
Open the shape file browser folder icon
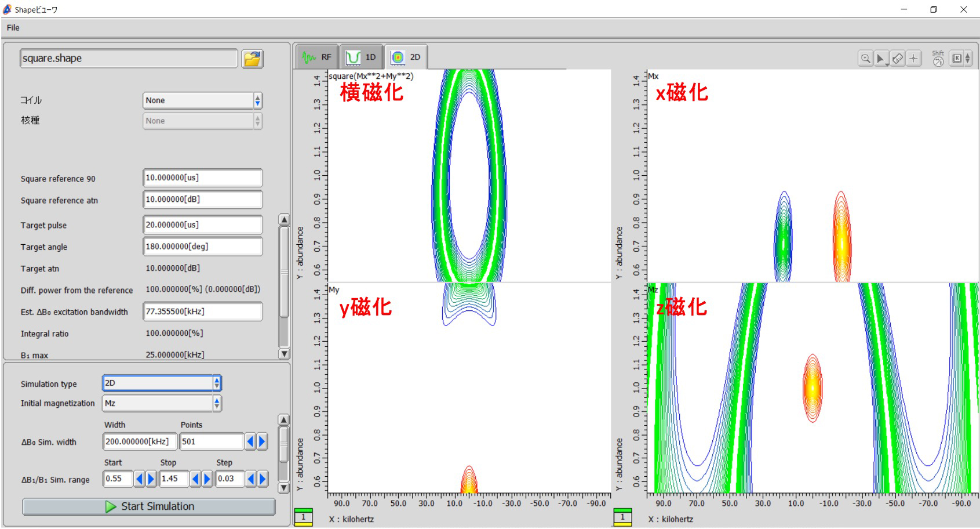[x=252, y=59]
